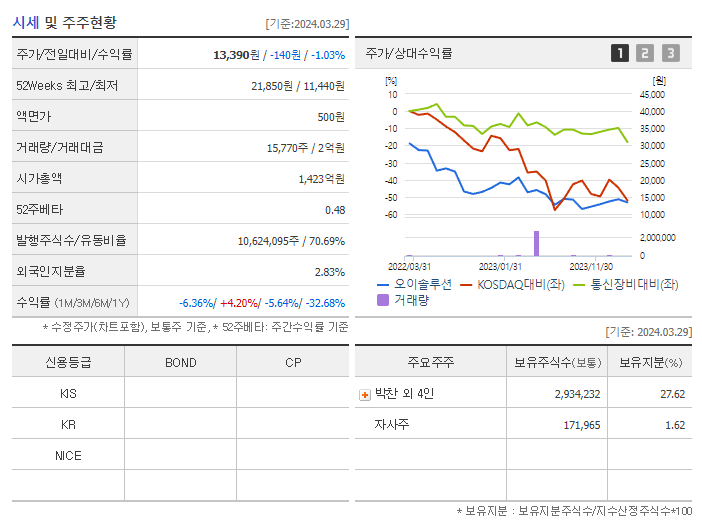
Task: Click the 21,850원 / 11,440원 value
Action: tap(298, 86)
